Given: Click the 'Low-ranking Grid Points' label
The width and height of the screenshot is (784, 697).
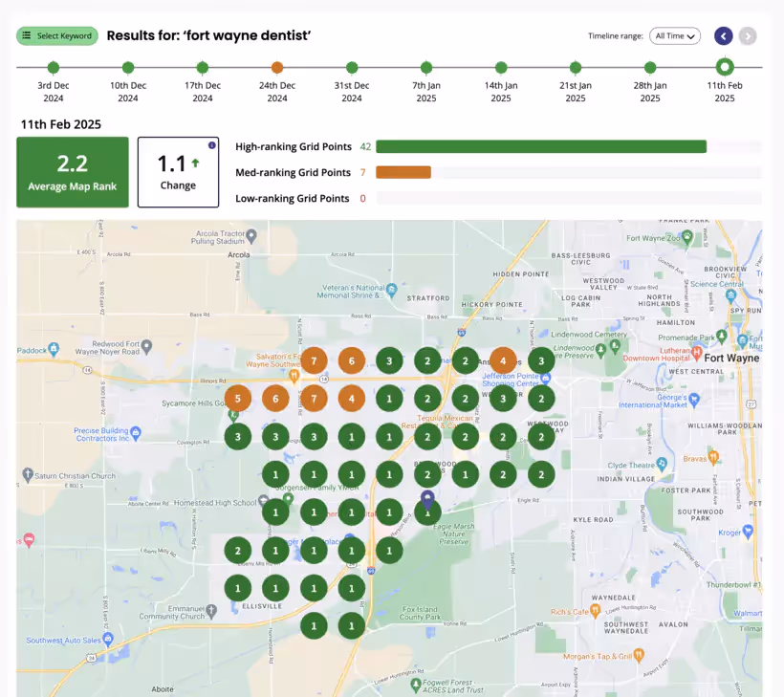Looking at the screenshot, I should tap(292, 199).
